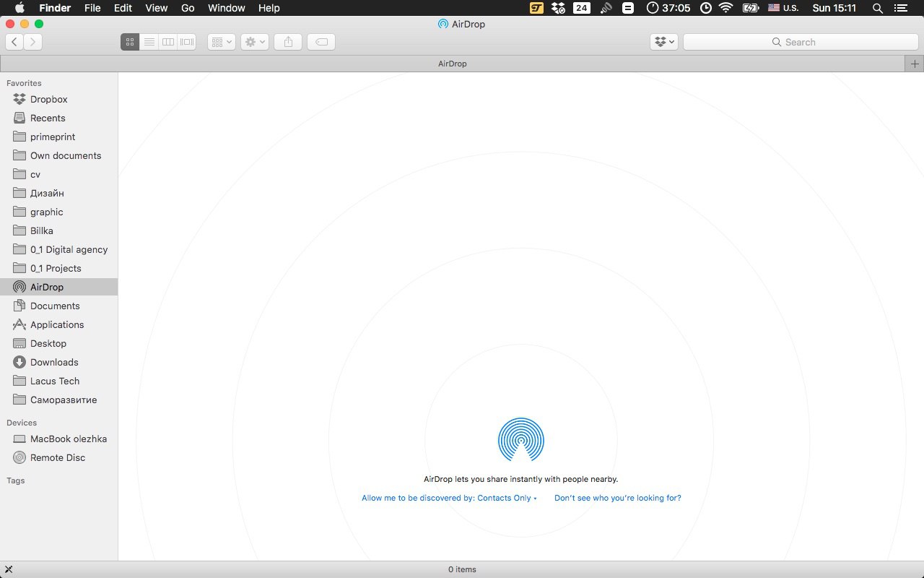Open the File menu
924x578 pixels.
92,8
